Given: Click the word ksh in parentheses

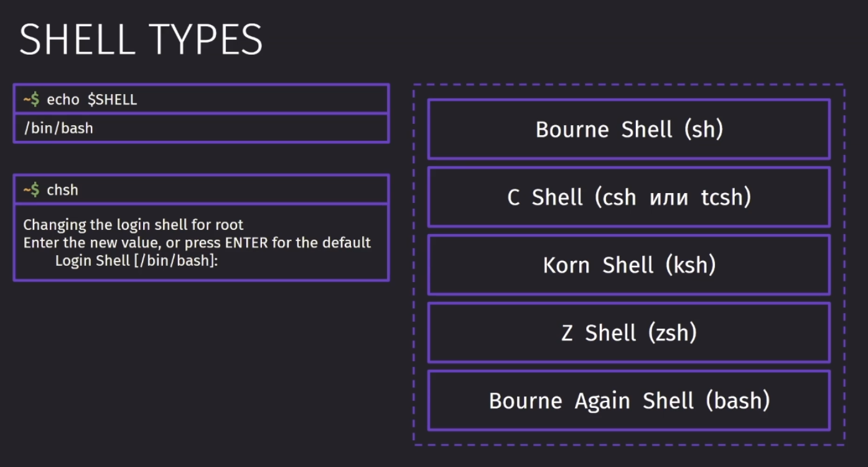Looking at the screenshot, I should pyautogui.click(x=691, y=265).
